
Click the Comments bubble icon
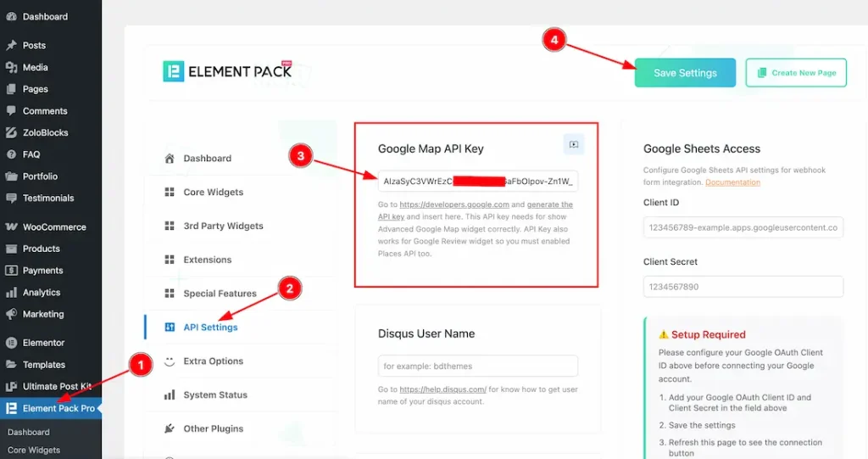[x=11, y=110]
